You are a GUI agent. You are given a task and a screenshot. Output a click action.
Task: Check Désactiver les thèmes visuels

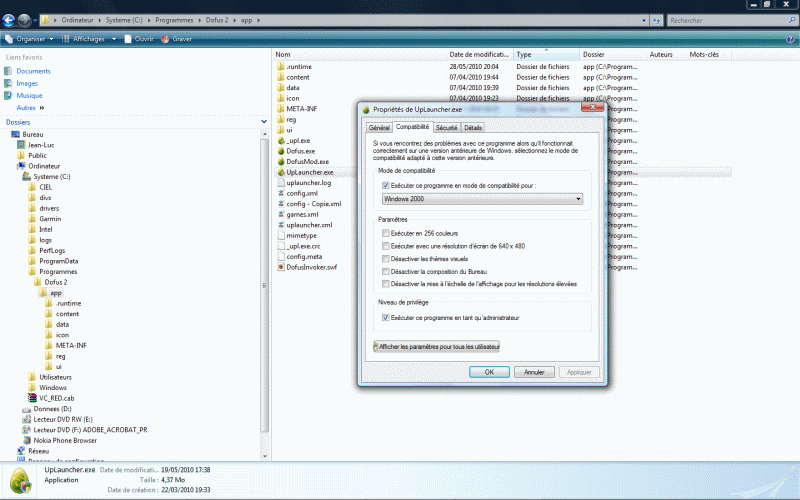tap(386, 259)
